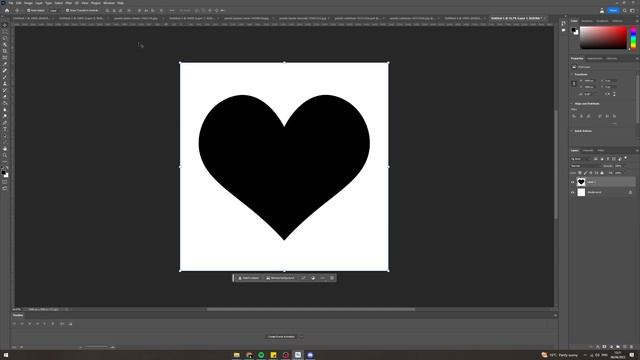This screenshot has height=360, width=640.
Task: Click the Share button
Action: click(x=613, y=11)
